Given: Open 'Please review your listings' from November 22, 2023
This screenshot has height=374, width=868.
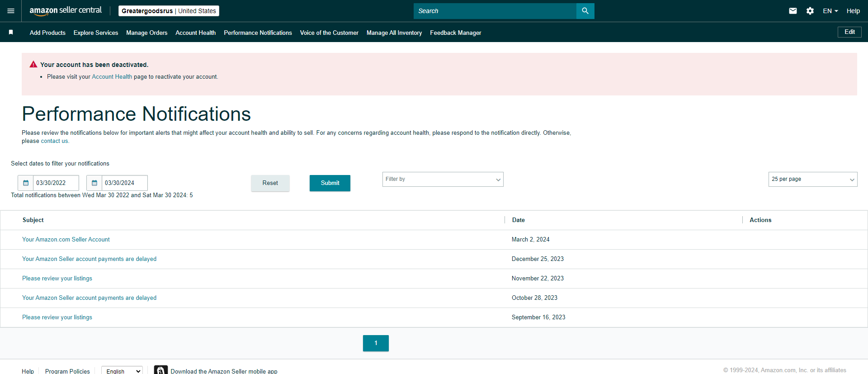Looking at the screenshot, I should [x=57, y=279].
